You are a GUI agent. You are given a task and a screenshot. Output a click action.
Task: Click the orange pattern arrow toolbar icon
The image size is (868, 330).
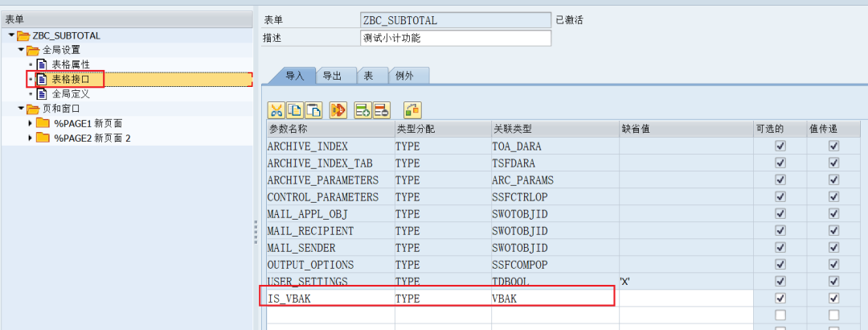[338, 109]
